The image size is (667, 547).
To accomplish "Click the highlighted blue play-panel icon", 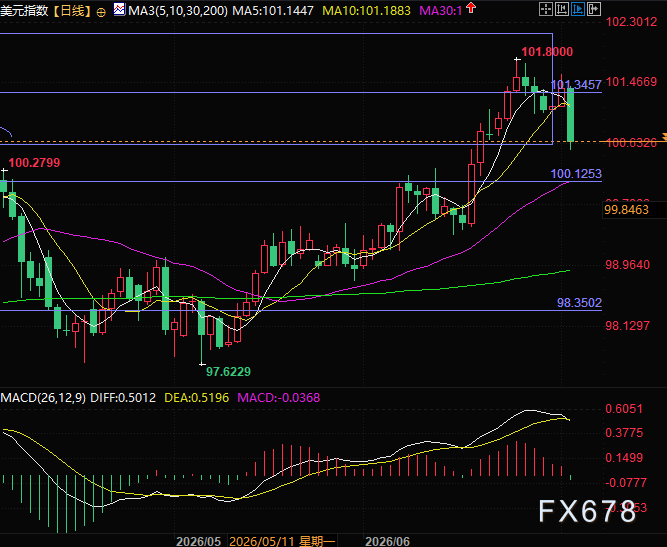I will 578,9.
